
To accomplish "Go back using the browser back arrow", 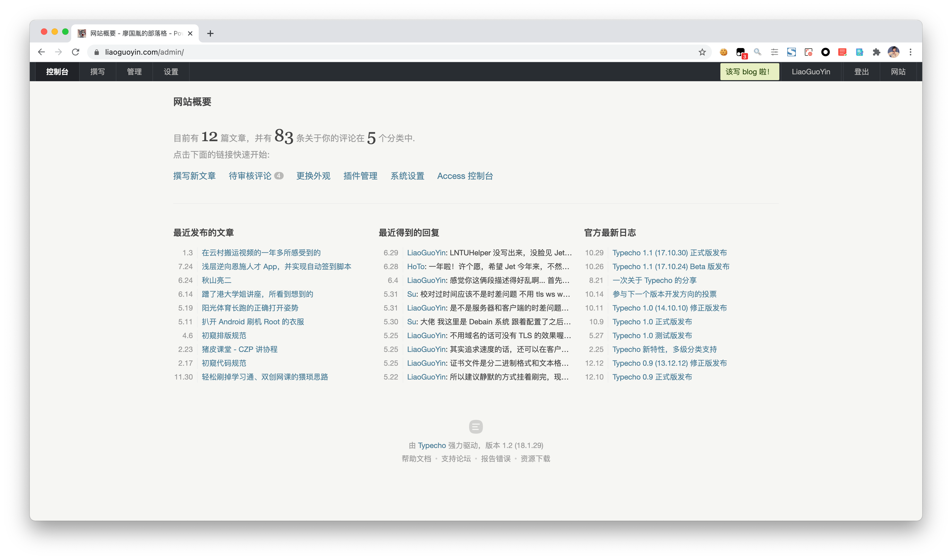I will 41,52.
